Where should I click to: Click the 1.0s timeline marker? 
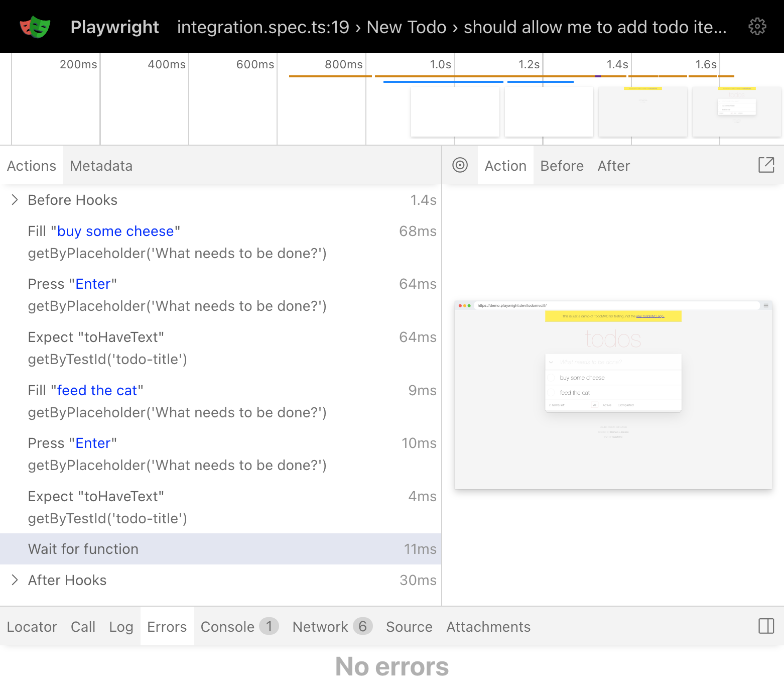point(440,65)
